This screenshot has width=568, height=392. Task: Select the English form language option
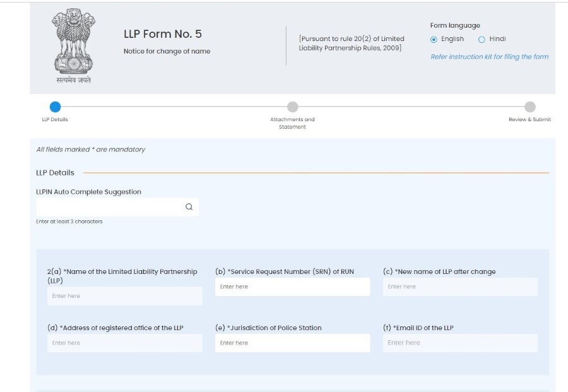pos(434,40)
